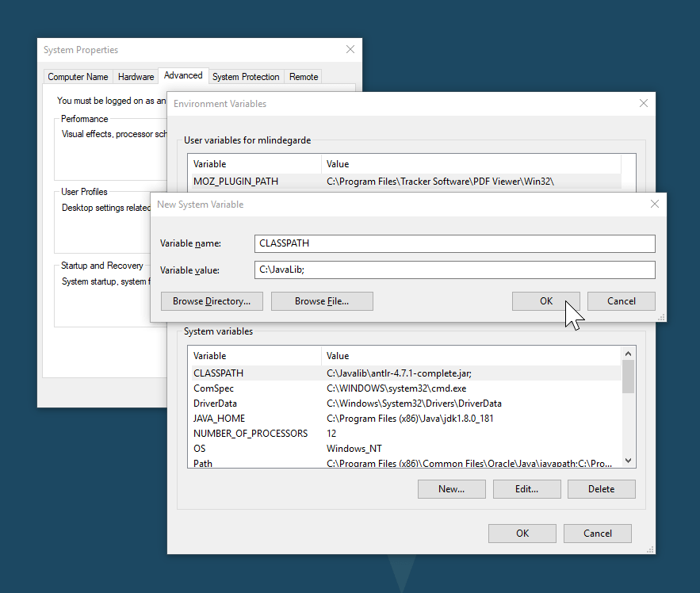Click the Variable value field showing C:\JavaLib;
The width and height of the screenshot is (700, 593).
(x=454, y=270)
